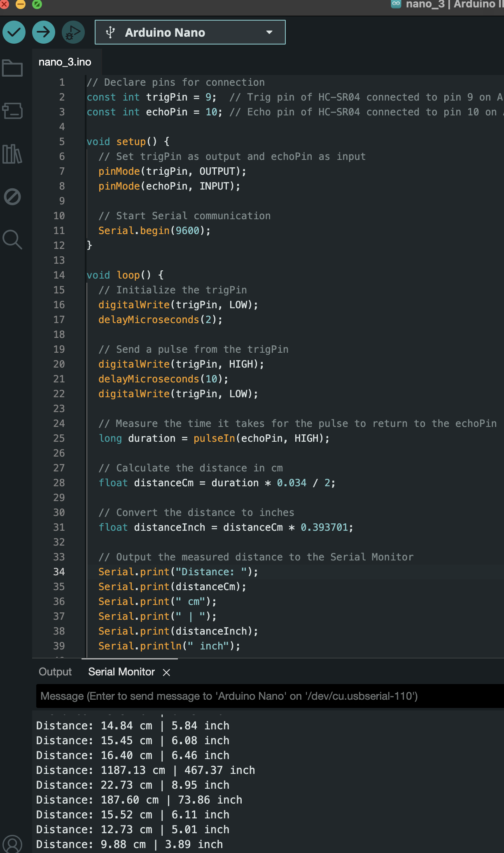This screenshot has width=504, height=853.
Task: Click '// Calculate the distance in cm' comment
Action: tap(191, 468)
